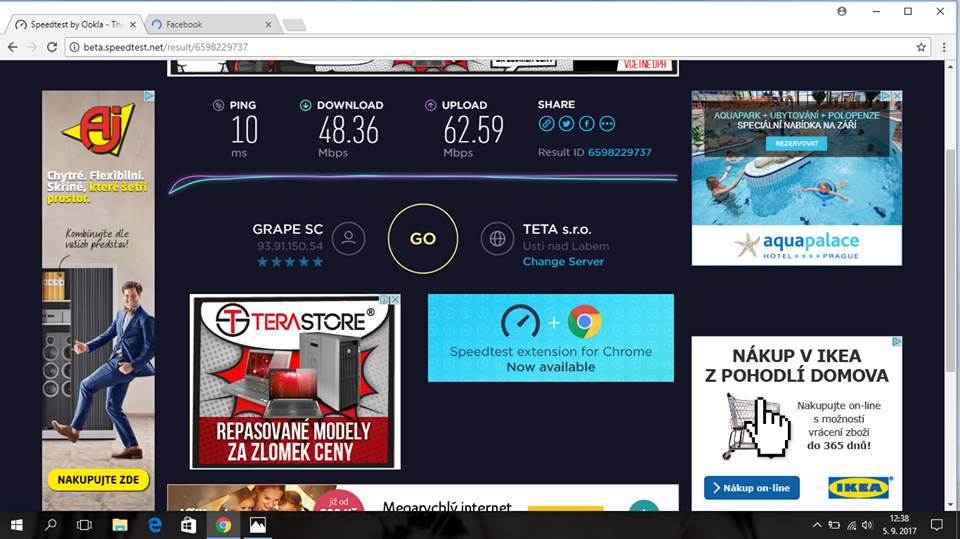The height and width of the screenshot is (539, 960).
Task: Open File Explorer from taskbar
Action: point(119,525)
